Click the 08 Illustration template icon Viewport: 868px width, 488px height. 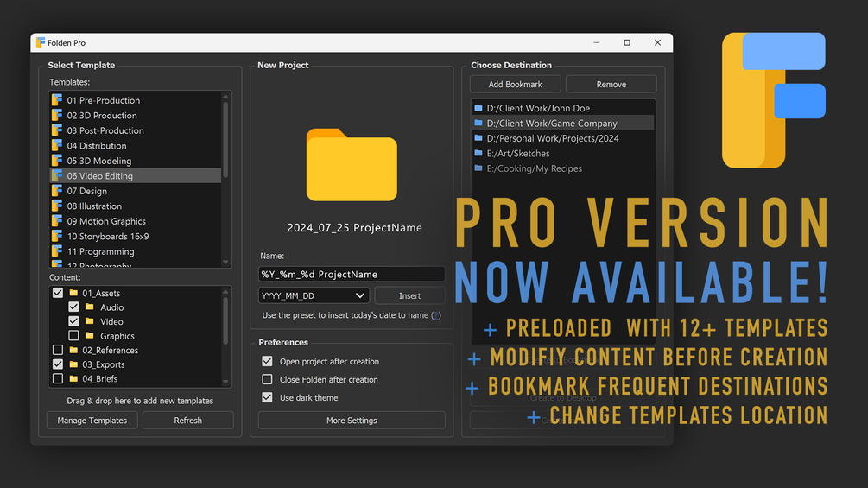(x=56, y=206)
